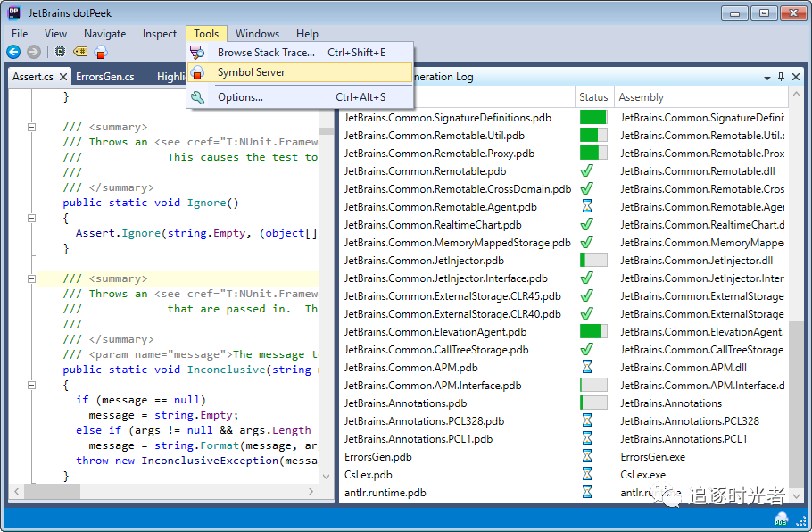Choose Options... in the Tools menu
This screenshot has height=532, width=812.
click(240, 97)
